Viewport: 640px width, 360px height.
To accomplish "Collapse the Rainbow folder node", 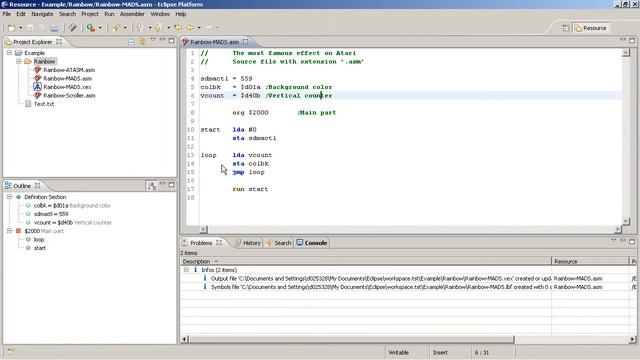I will (19, 61).
